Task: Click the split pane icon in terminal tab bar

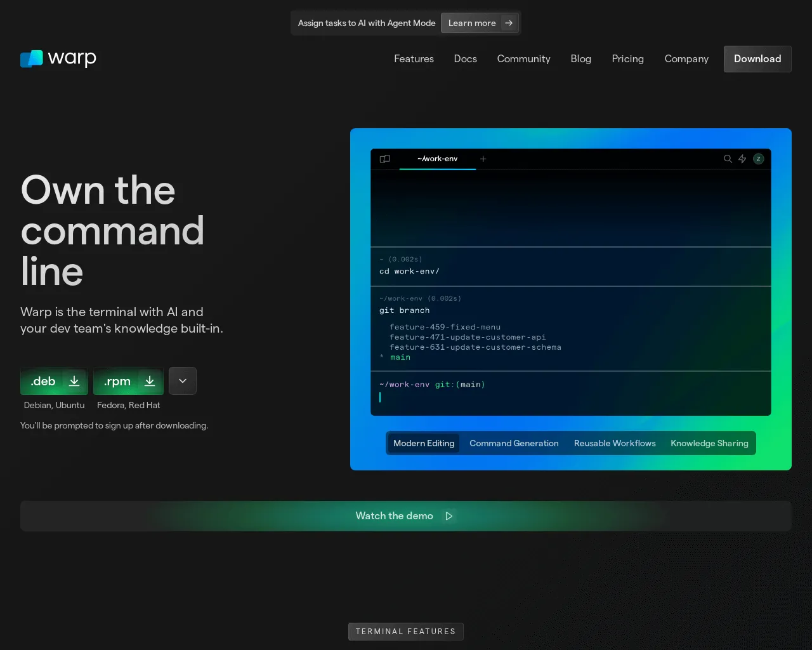Action: click(384, 159)
